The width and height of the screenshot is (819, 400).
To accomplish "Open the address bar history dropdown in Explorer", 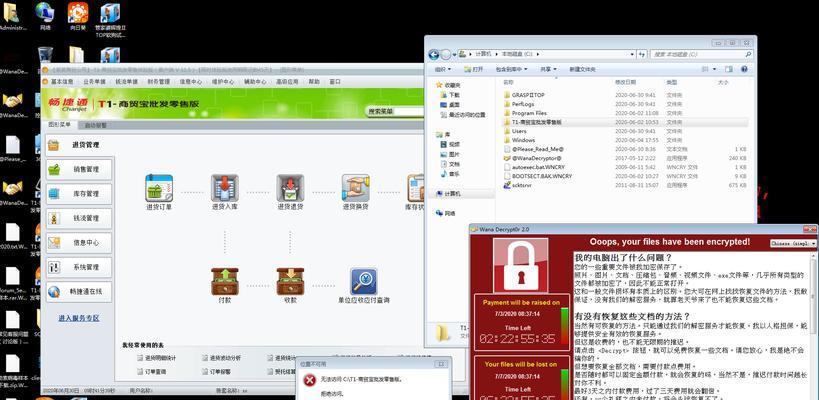I will (633, 54).
